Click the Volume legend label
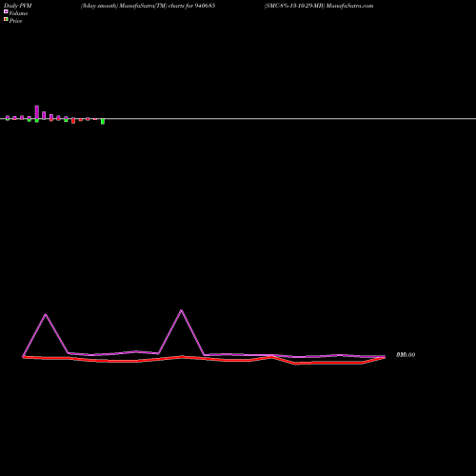The height and width of the screenshot is (476, 476). (18, 13)
